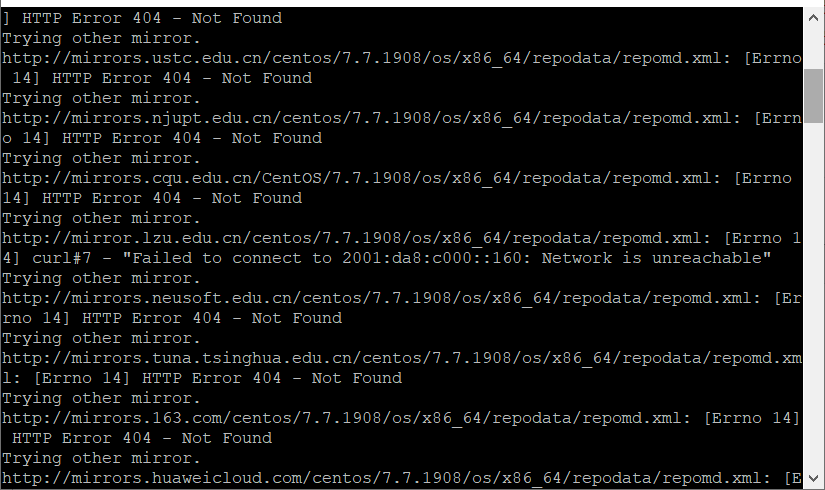Click the topmost "HTTP Error 404" line
825x490 pixels.
coord(152,18)
